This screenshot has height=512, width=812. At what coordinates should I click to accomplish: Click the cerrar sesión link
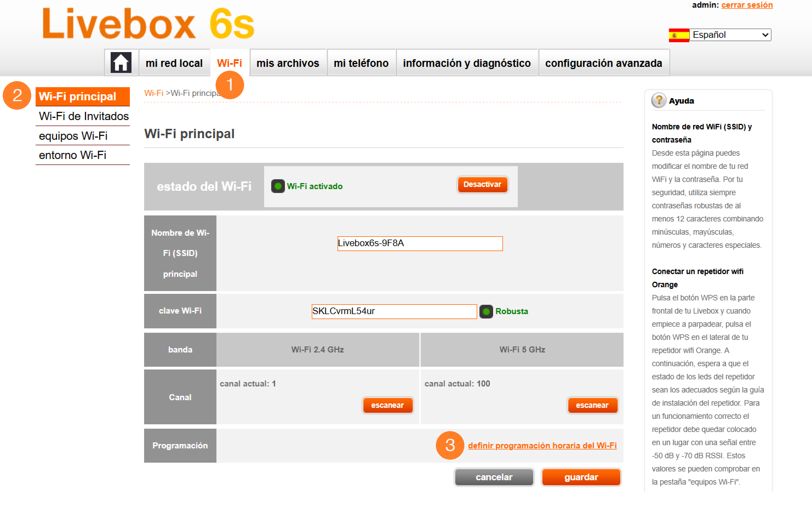coord(747,5)
